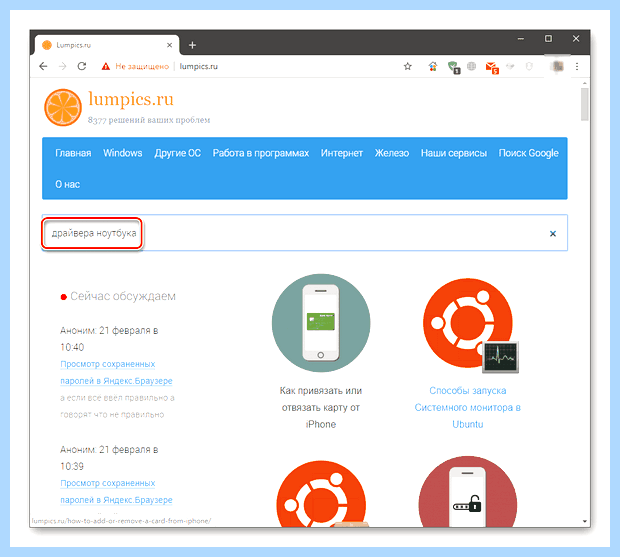Screen dimensions: 620x557
Task: Open the green shield extension icon
Action: [454, 67]
